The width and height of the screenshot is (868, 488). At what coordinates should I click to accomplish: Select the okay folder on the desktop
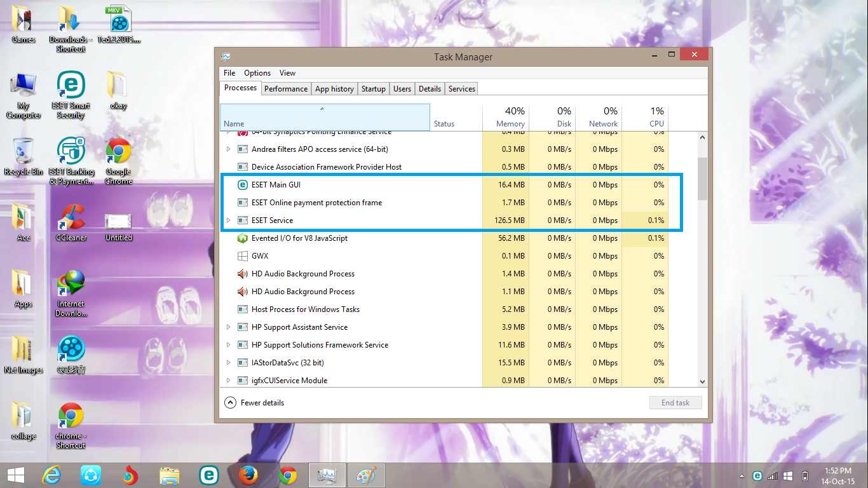coord(118,91)
